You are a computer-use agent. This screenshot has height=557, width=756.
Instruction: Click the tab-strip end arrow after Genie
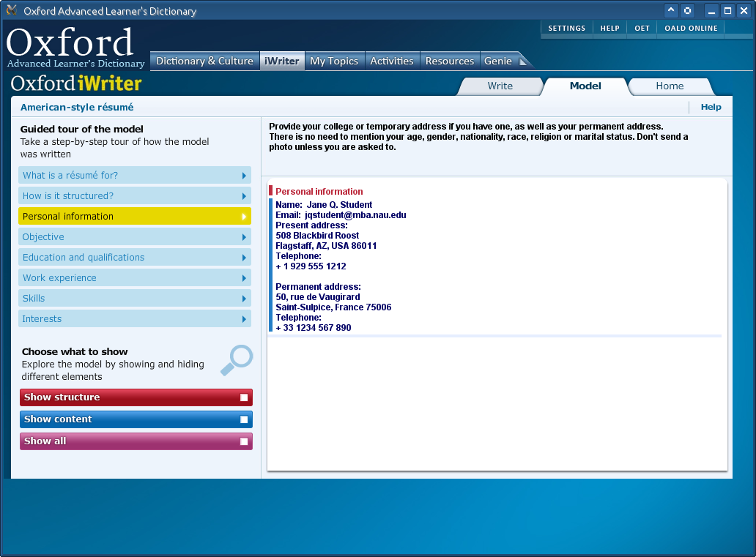tap(523, 61)
